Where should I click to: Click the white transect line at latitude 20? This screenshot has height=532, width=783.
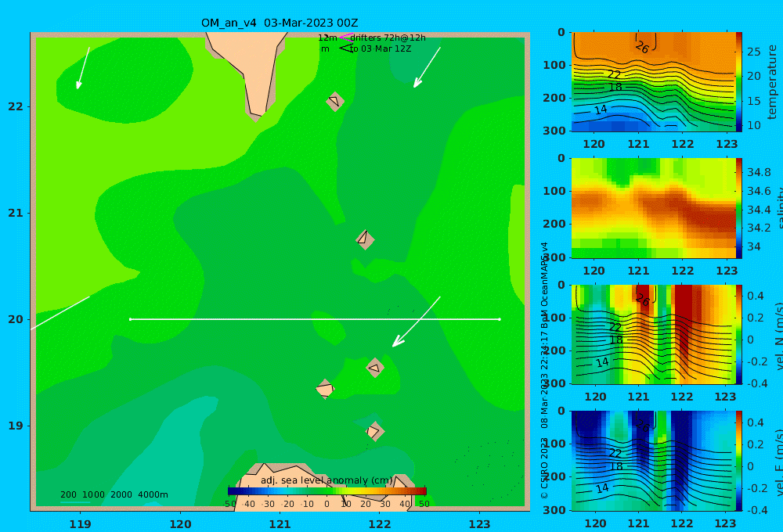click(x=315, y=319)
